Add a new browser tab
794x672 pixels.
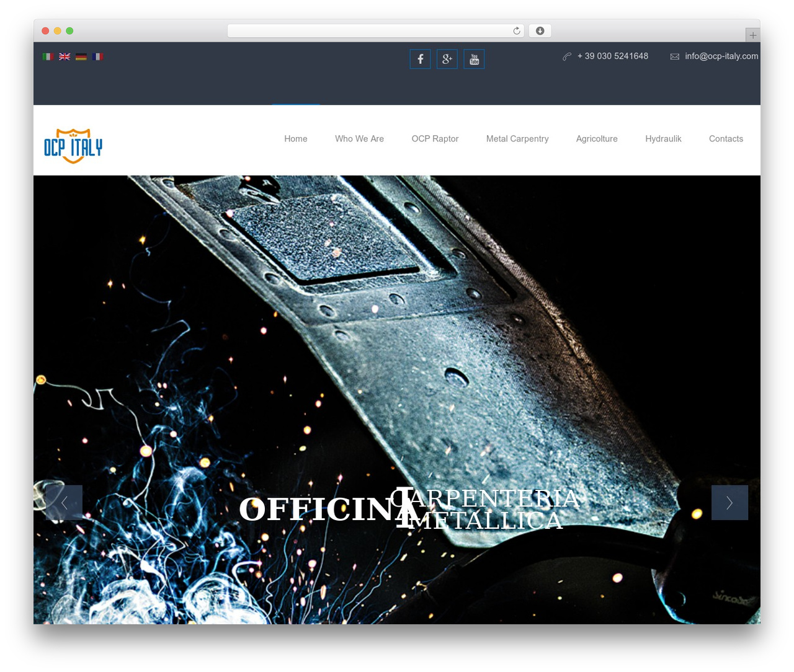753,35
